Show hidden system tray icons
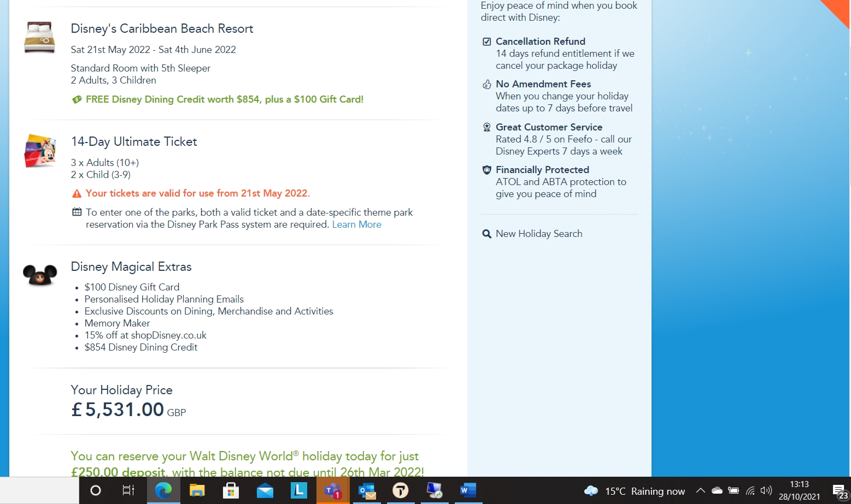 tap(700, 490)
